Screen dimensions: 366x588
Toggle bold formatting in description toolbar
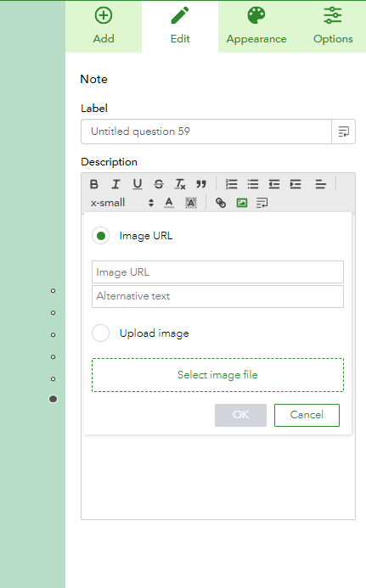click(x=94, y=184)
